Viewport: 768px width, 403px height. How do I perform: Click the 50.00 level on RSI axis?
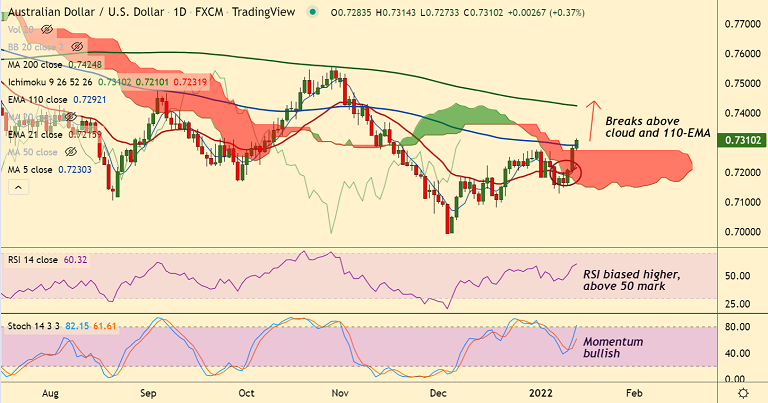(x=738, y=276)
